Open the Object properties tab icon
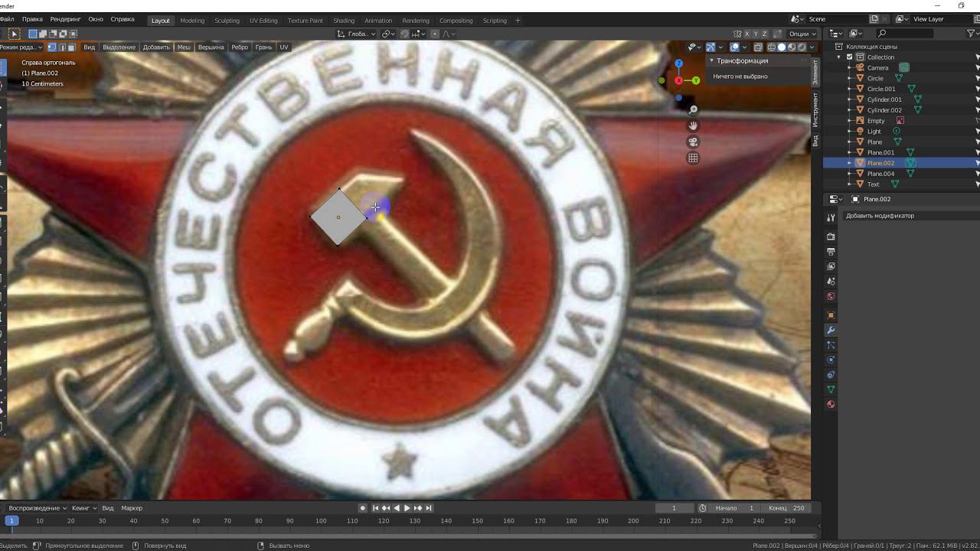 tap(831, 315)
